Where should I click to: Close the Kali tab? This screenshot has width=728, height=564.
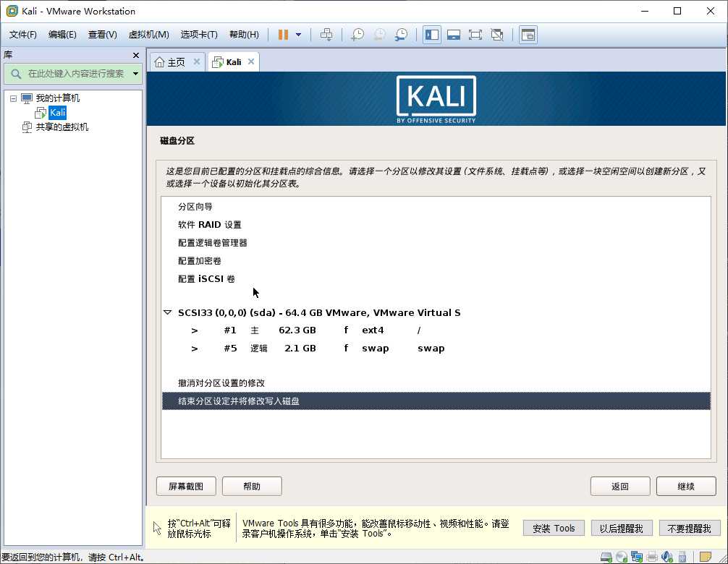click(250, 61)
